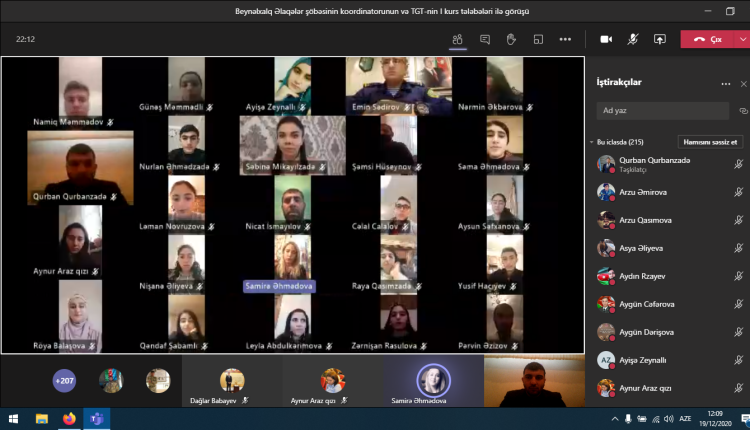Select Aygün Cəfərova in participants list
This screenshot has width=750, height=430.
[x=650, y=304]
